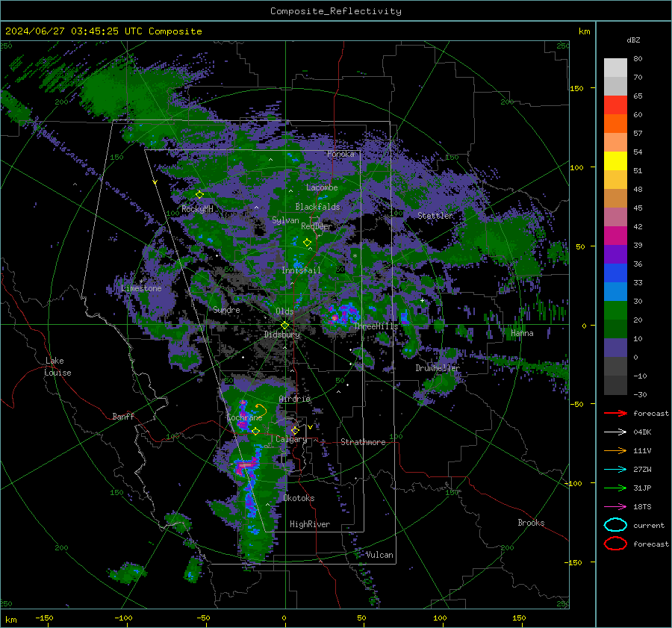Click the yellow 54–51 dBZ color swatch
Screen dimensions: 672x628
615,161
